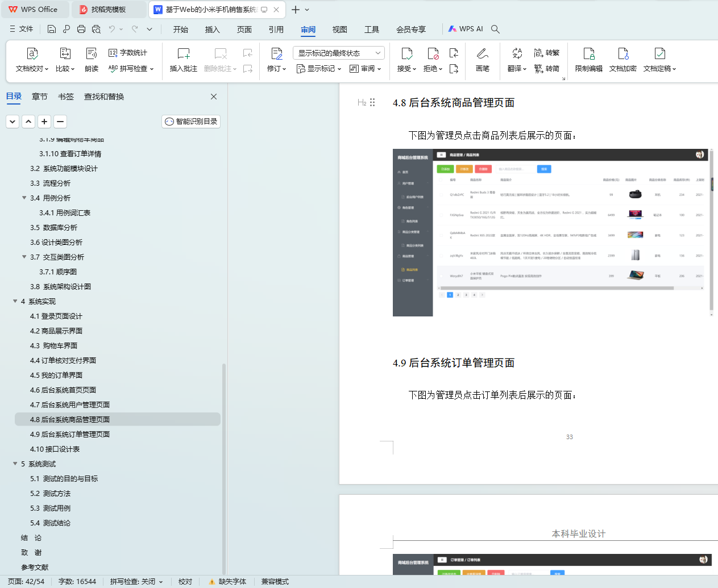Switch to the 工具 ribbon tab
This screenshot has height=588, width=718.
pos(372,30)
